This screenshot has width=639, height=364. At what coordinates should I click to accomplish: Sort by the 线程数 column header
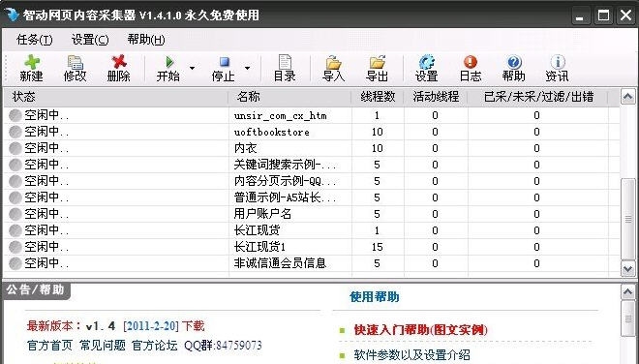click(x=378, y=97)
